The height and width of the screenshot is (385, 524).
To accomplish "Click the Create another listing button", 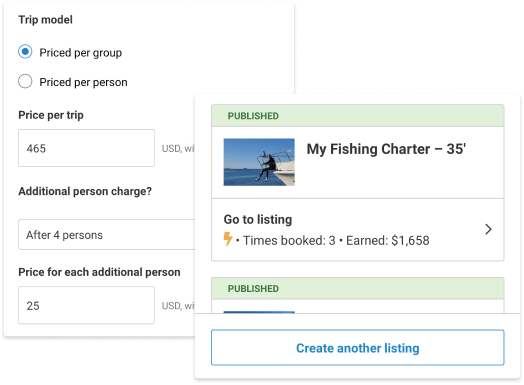I will tap(358, 348).
